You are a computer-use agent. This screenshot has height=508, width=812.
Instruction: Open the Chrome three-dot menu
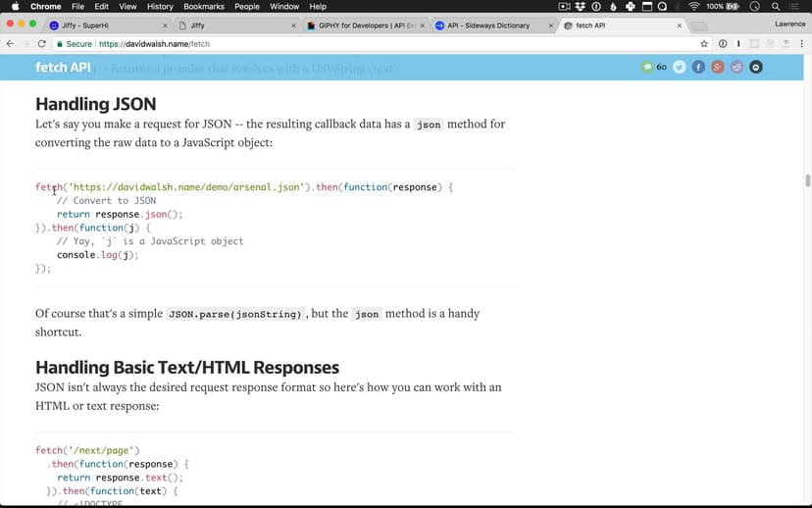(802, 44)
